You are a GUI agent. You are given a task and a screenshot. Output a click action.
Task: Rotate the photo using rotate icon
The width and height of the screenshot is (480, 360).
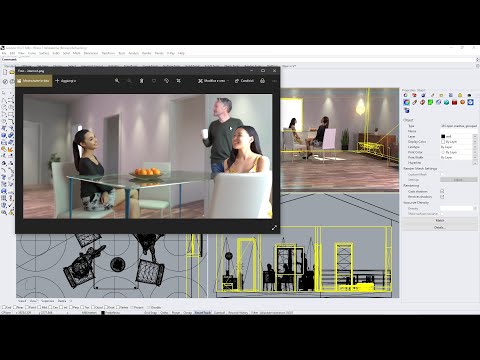click(x=166, y=81)
